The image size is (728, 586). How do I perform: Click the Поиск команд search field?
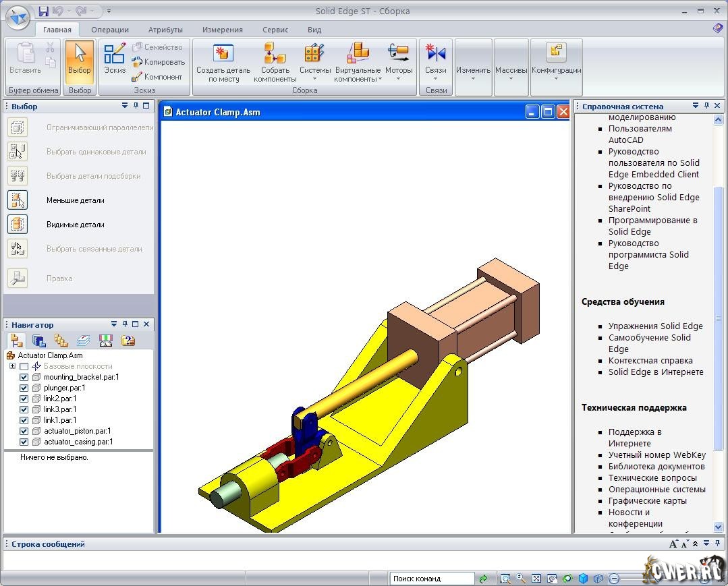tap(432, 579)
